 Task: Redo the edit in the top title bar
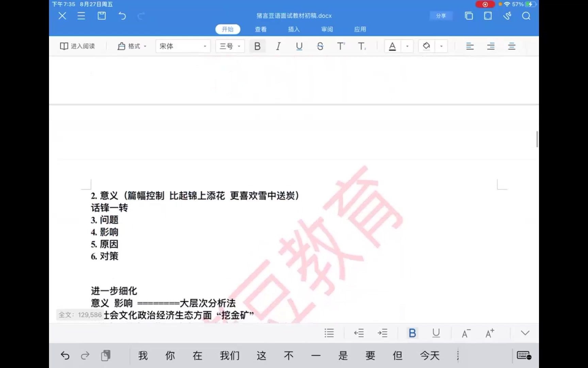point(141,16)
